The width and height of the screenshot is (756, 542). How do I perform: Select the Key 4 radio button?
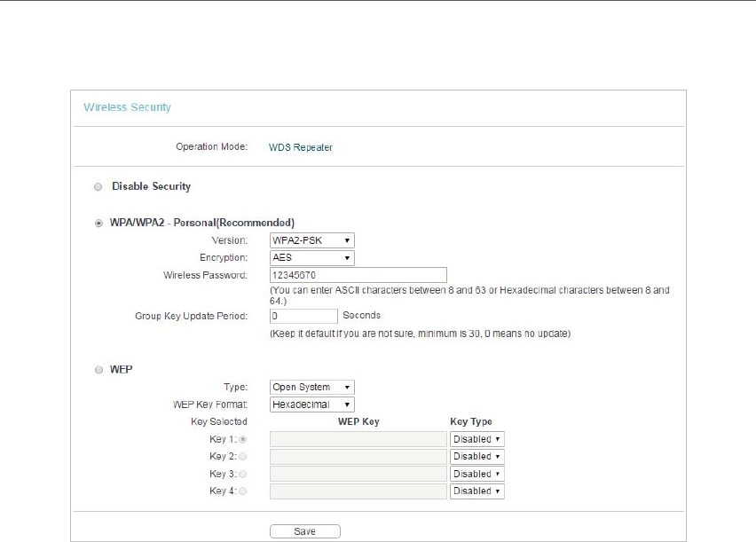click(x=243, y=491)
